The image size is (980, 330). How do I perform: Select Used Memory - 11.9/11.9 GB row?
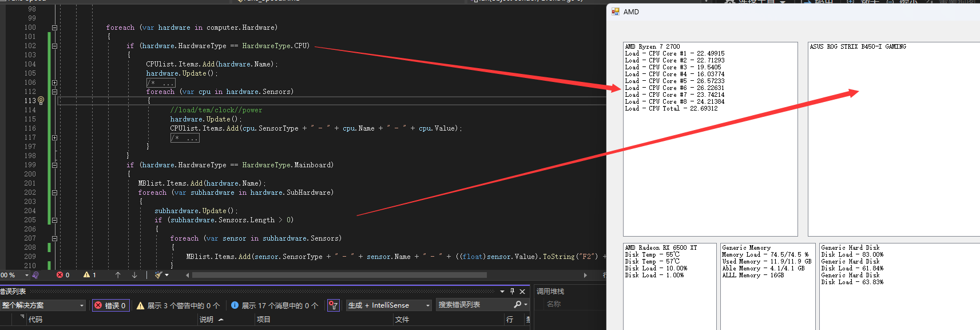(767, 261)
